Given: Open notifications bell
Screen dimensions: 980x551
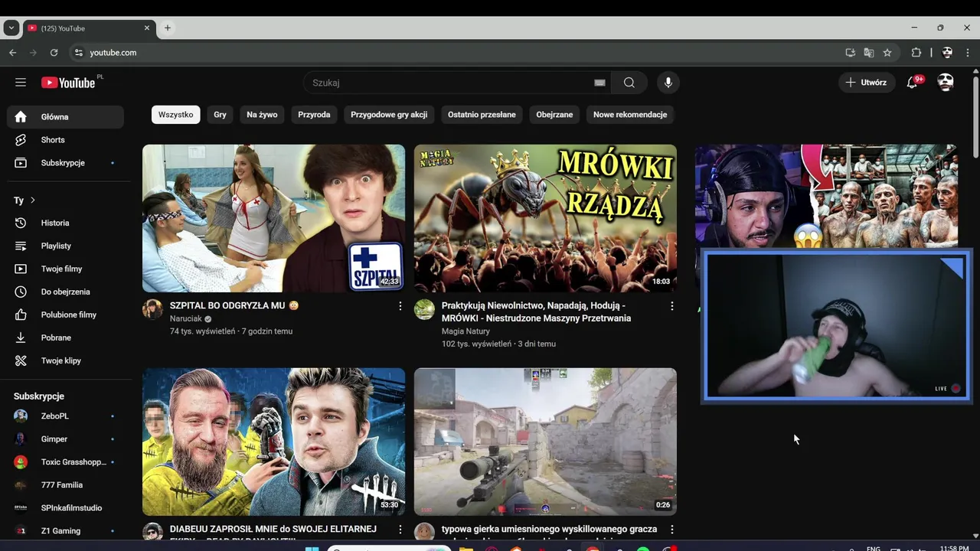Looking at the screenshot, I should 913,83.
